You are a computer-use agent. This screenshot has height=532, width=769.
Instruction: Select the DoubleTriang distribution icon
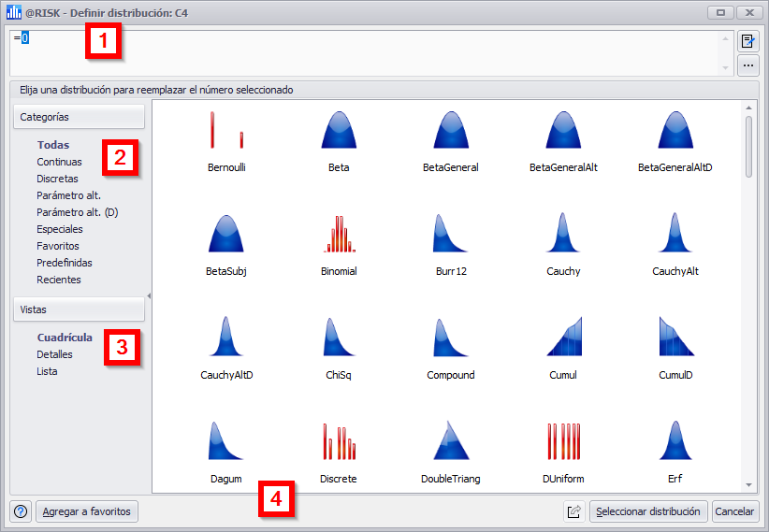tap(451, 440)
